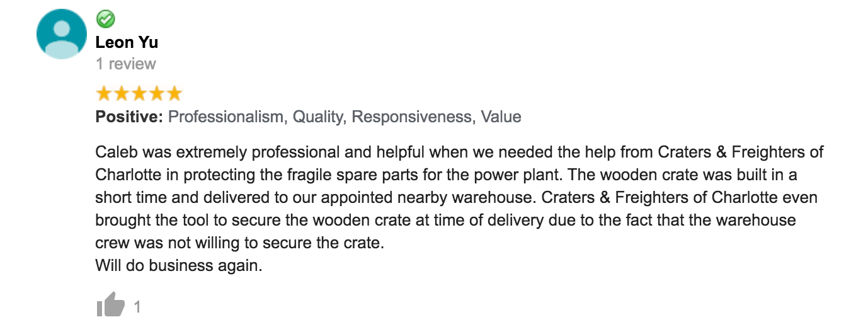
Task: Click the fifth rating star
Action: point(173,94)
